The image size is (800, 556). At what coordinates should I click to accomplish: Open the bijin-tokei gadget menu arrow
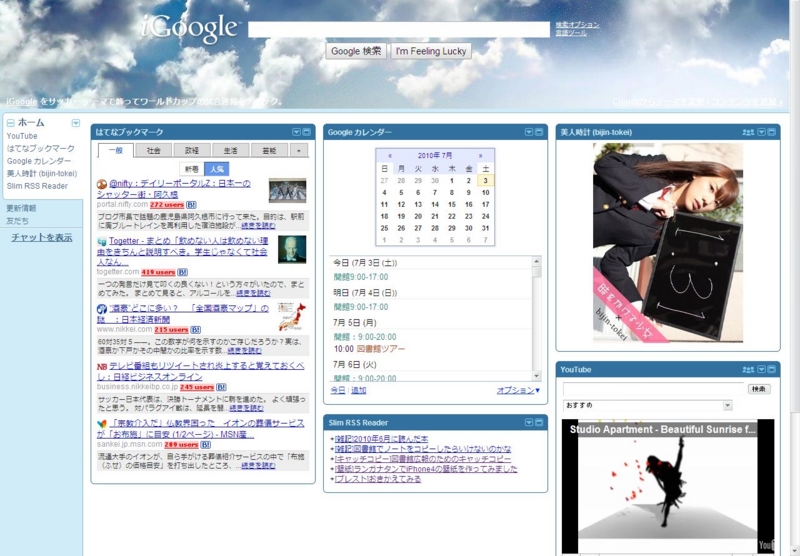[761, 132]
